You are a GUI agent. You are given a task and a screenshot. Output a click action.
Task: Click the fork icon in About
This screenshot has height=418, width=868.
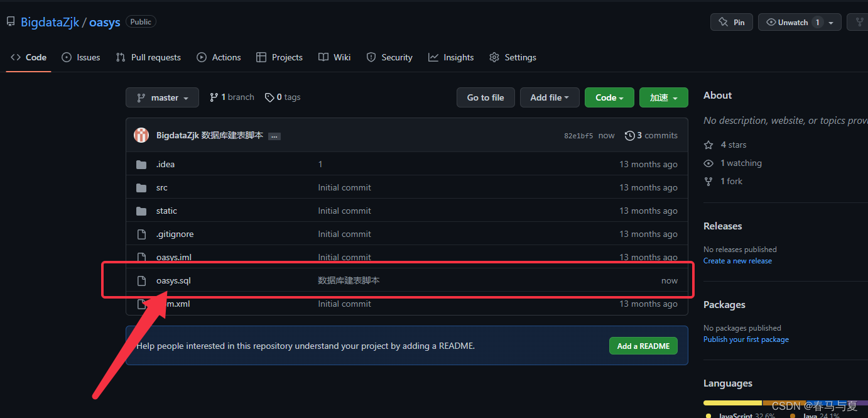click(x=708, y=181)
